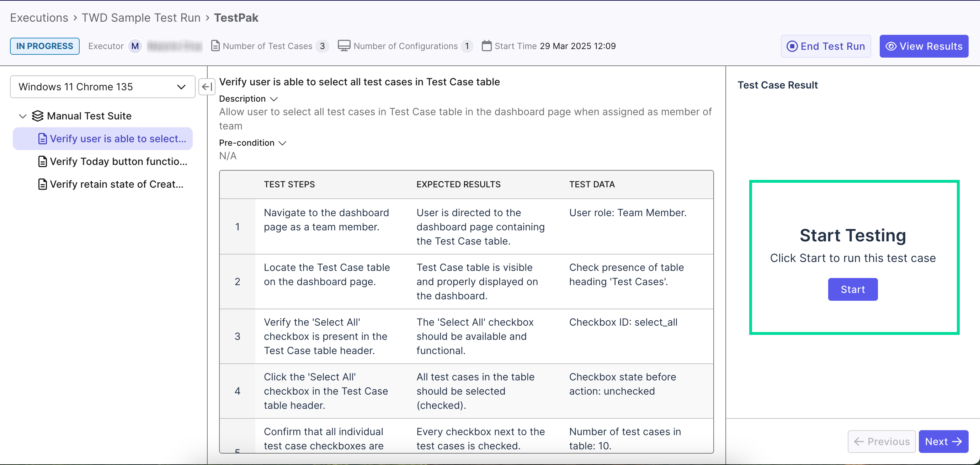Image resolution: width=980 pixels, height=465 pixels.
Task: Click the document icon of Verify Today button test
Action: coord(43,162)
